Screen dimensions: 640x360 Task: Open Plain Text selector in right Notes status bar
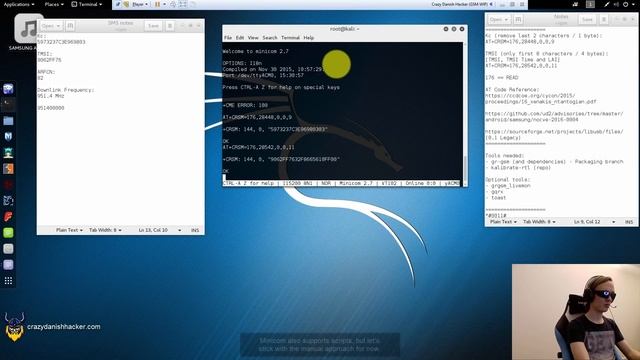[503, 222]
